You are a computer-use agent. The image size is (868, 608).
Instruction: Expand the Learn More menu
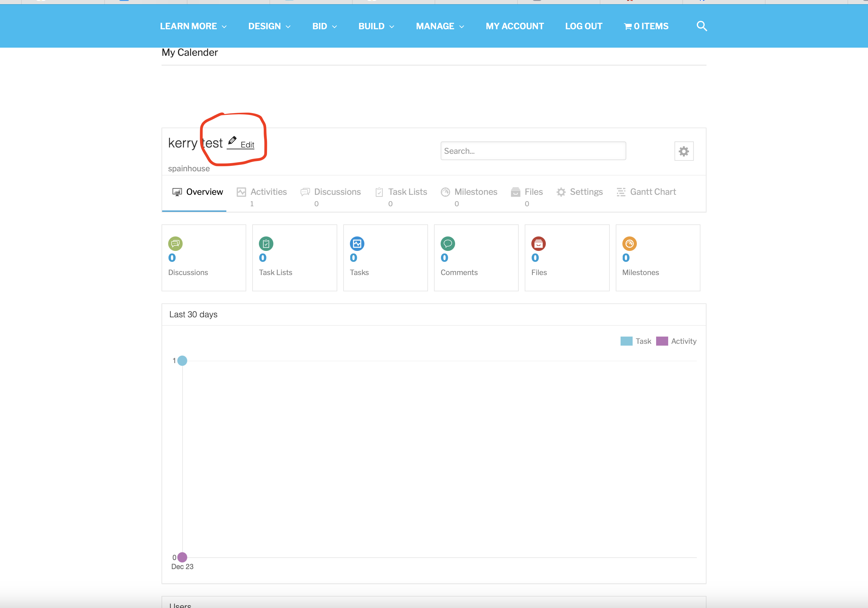[193, 26]
